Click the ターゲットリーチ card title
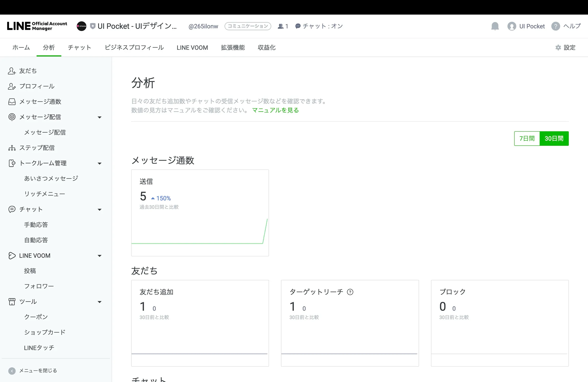Viewport: 588px width, 382px height. (x=316, y=292)
